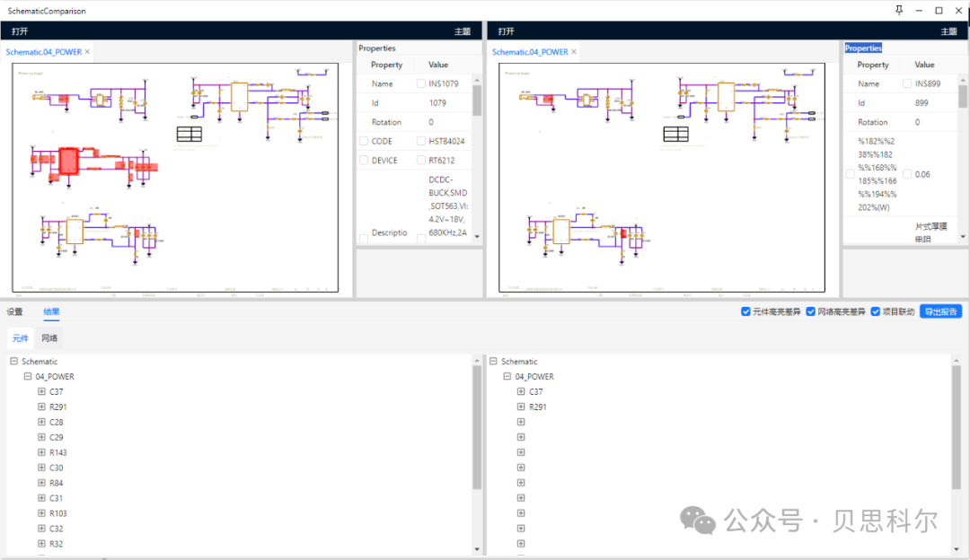The height and width of the screenshot is (560, 970).
Task: Click the table symbol in left schematic
Action: click(x=190, y=134)
